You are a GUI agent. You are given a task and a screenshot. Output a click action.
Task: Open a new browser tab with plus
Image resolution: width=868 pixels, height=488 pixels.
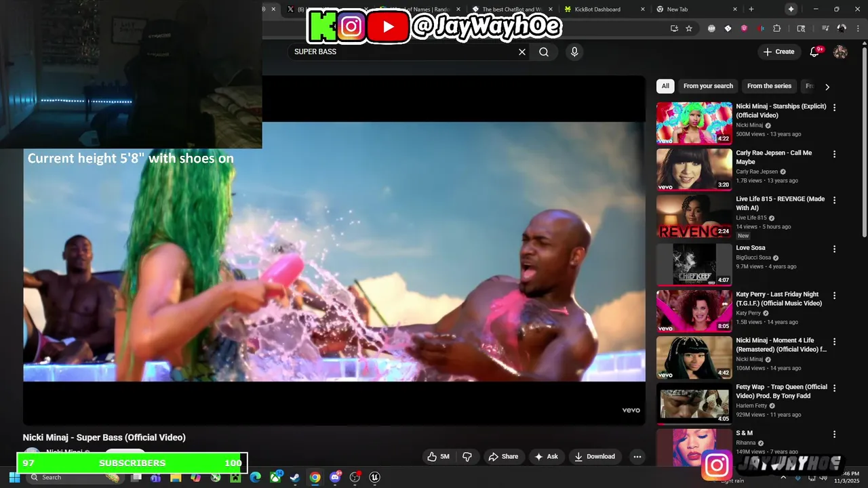pyautogui.click(x=751, y=9)
